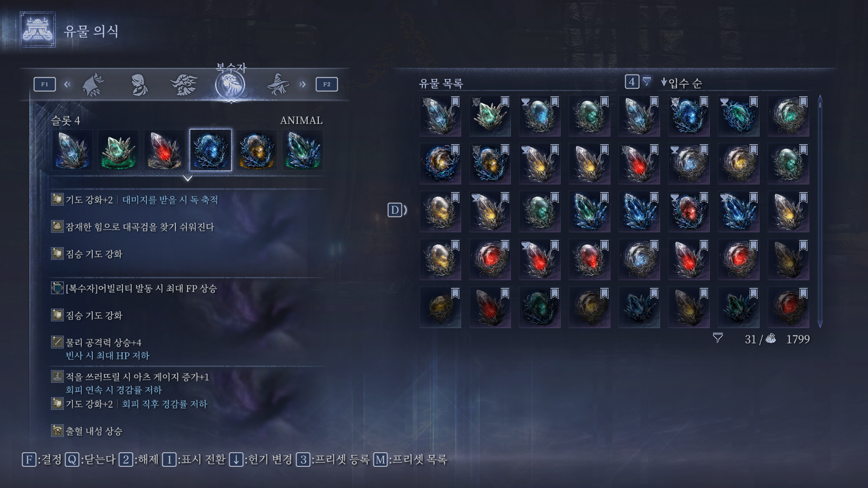Select the witch hat character icon

click(278, 84)
